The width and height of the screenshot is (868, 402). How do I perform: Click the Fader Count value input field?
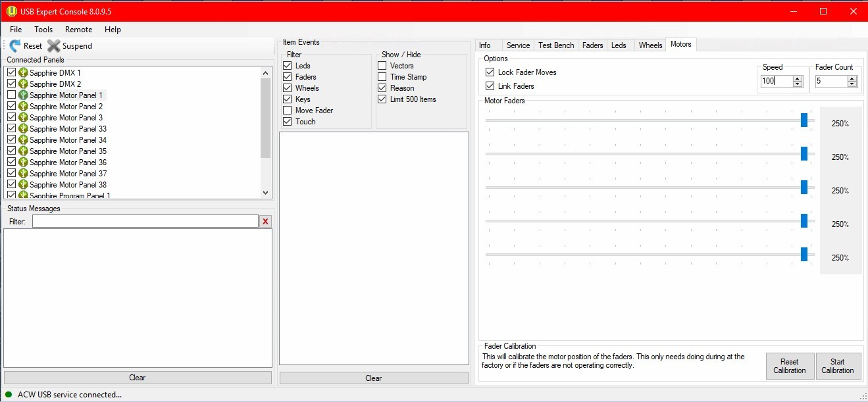pos(830,82)
